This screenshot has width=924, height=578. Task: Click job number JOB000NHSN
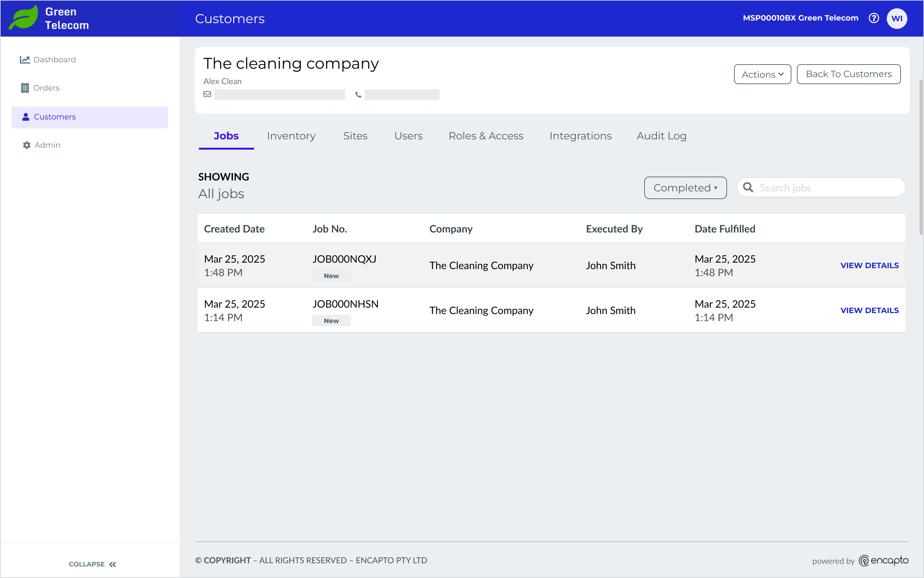(345, 304)
